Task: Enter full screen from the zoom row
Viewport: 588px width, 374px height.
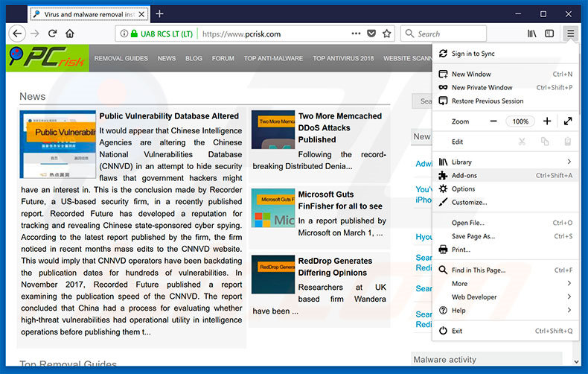Action: pyautogui.click(x=568, y=121)
